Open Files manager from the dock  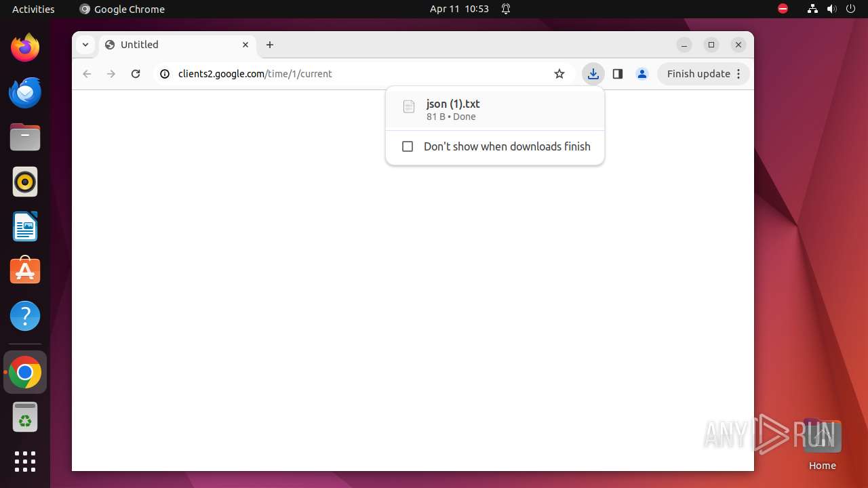(x=25, y=137)
